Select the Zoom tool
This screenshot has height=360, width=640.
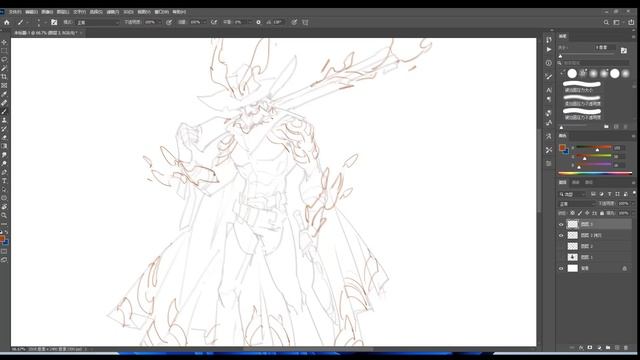coord(4,215)
